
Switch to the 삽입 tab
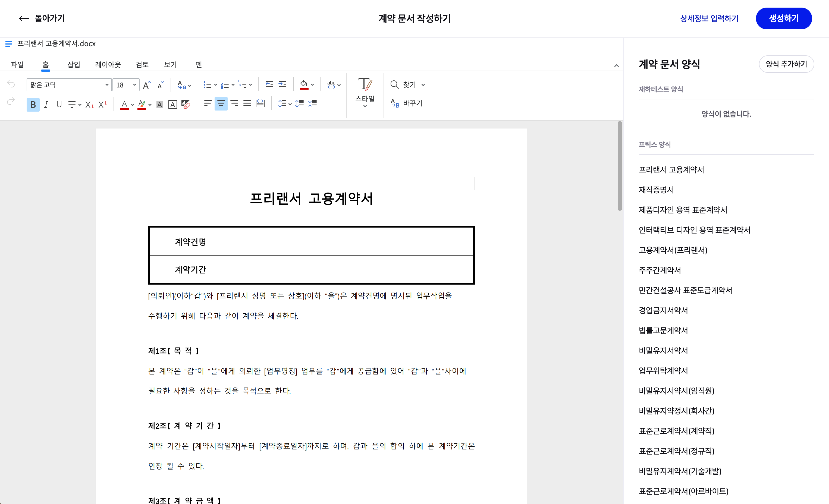74,64
